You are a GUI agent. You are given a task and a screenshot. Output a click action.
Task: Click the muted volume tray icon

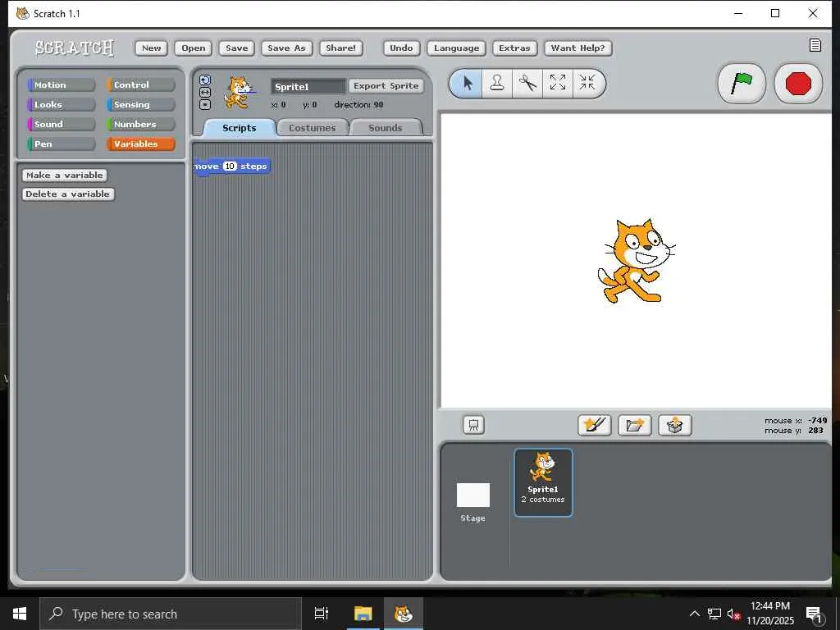coord(733,614)
